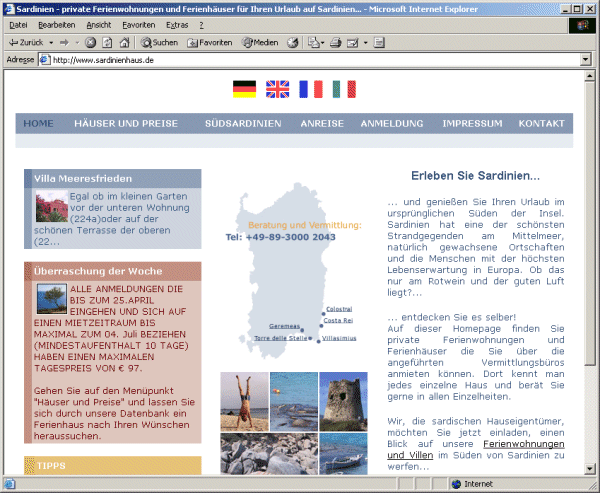Expand the Mail button dropdown arrow
This screenshot has height=493, width=600.
(x=324, y=43)
